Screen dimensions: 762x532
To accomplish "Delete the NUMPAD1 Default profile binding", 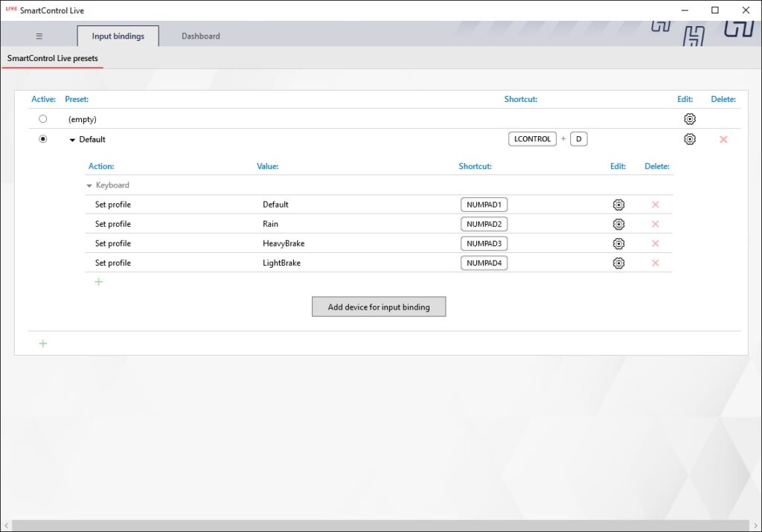I will 656,205.
